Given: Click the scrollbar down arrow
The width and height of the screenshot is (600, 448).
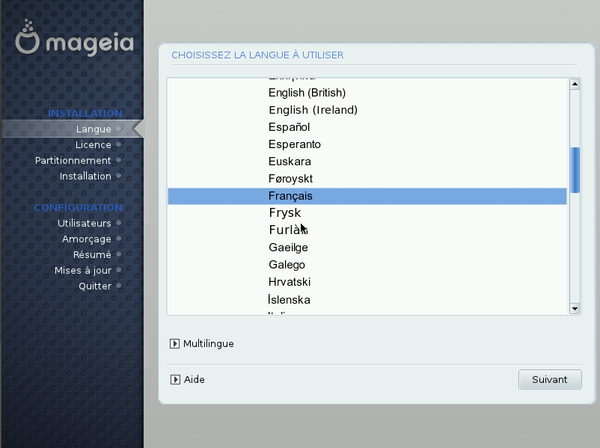Looking at the screenshot, I should pyautogui.click(x=574, y=308).
